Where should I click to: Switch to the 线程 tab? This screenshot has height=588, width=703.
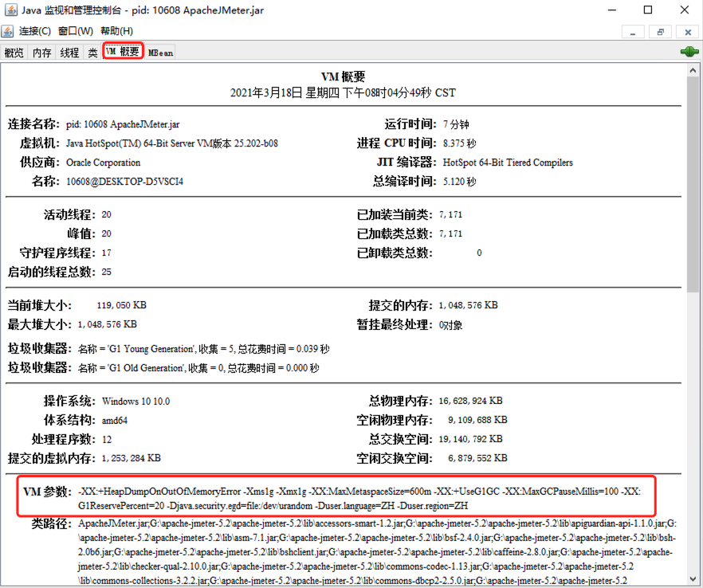point(69,53)
